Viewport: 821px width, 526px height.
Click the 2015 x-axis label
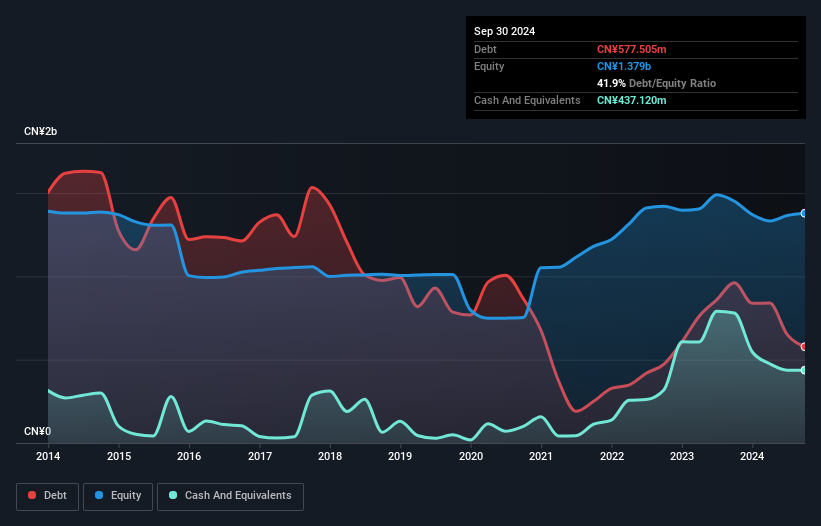tap(119, 456)
